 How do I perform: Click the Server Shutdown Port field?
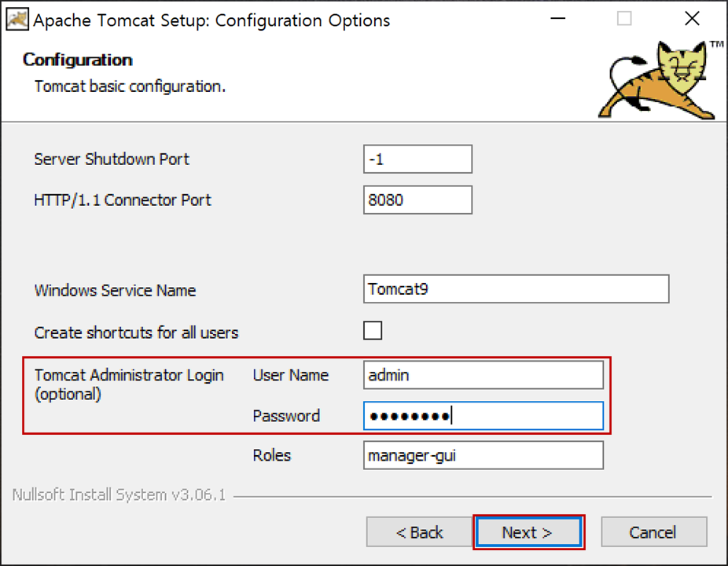coord(417,160)
